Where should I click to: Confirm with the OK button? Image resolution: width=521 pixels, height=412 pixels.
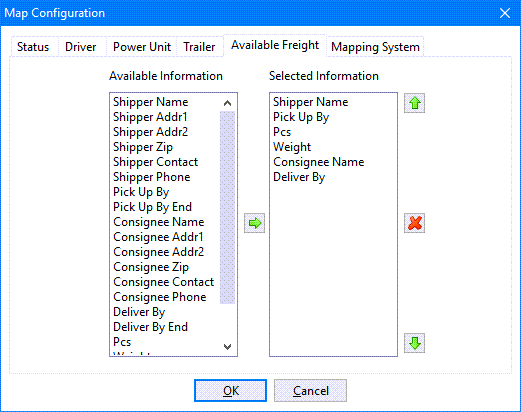pos(230,390)
